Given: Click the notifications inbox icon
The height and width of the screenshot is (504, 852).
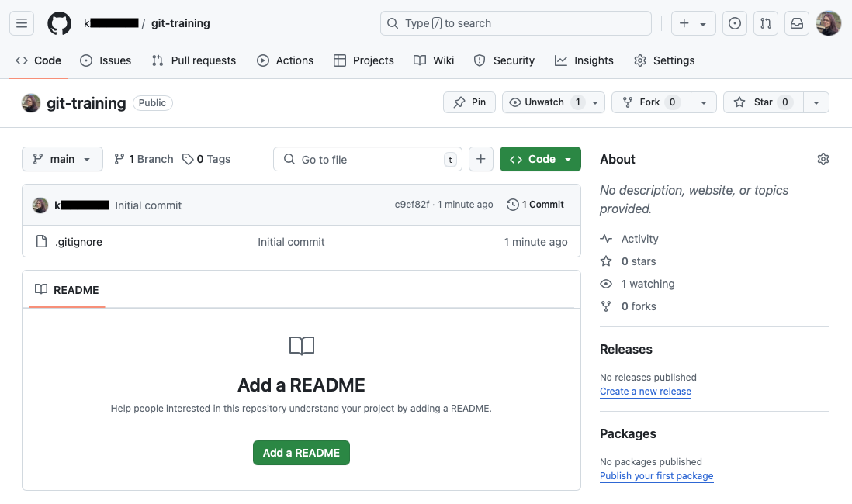Looking at the screenshot, I should (x=796, y=22).
